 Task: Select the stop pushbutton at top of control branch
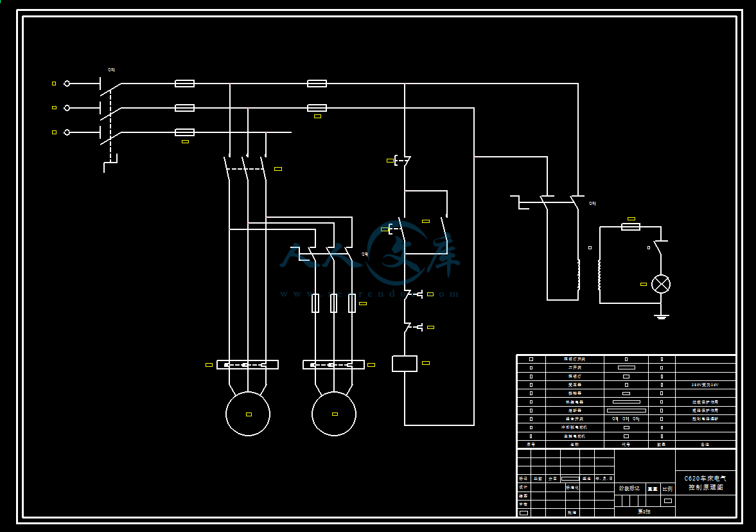point(402,161)
